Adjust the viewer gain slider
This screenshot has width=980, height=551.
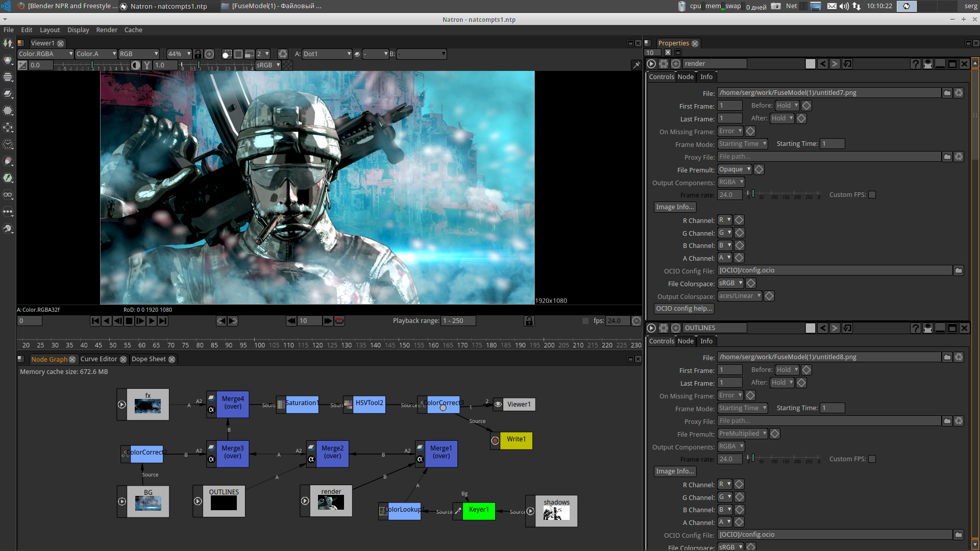coord(92,66)
